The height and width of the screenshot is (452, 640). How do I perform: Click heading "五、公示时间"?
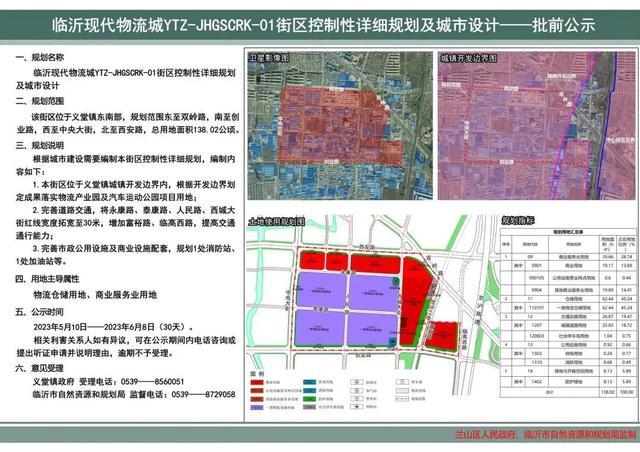tap(40, 312)
